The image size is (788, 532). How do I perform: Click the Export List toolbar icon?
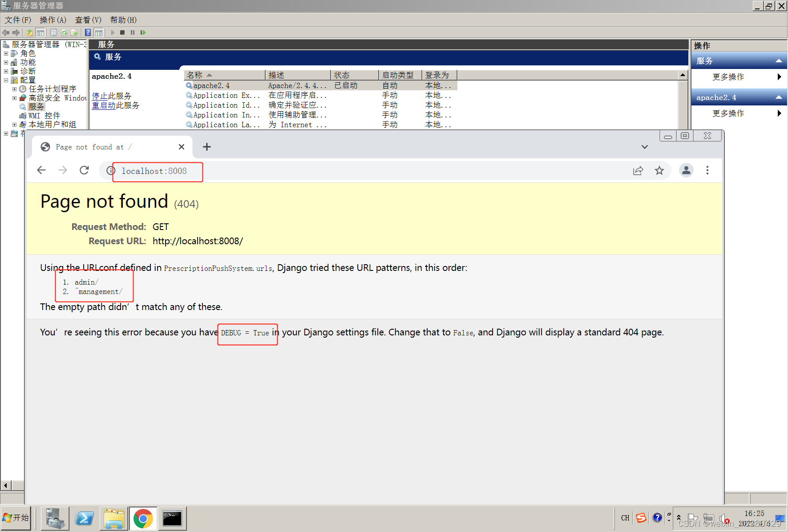[74, 32]
